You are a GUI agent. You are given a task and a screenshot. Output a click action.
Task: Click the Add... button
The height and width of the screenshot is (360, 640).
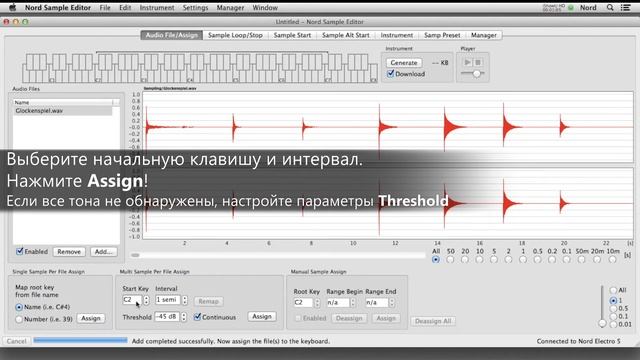click(x=104, y=252)
